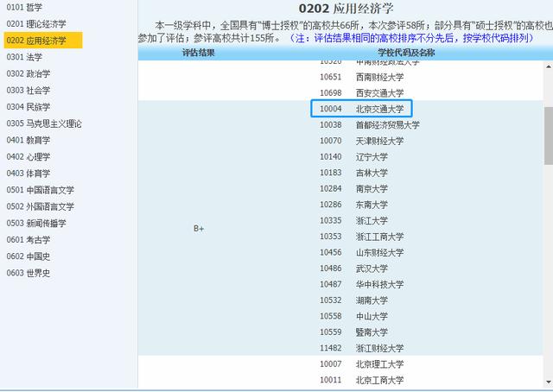Click the 学校代码及名称 column header
The width and height of the screenshot is (553, 392).
pyautogui.click(x=406, y=53)
